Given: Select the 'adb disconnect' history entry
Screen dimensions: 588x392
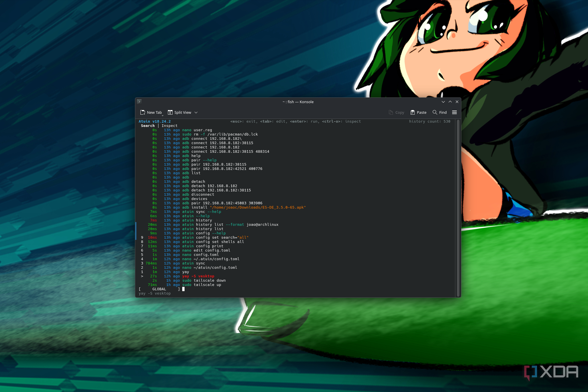Looking at the screenshot, I should 198,195.
